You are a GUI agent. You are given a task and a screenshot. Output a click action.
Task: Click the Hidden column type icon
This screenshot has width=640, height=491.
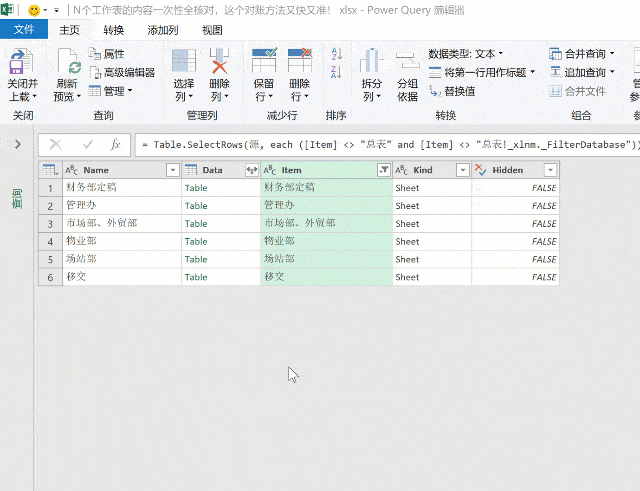click(480, 170)
